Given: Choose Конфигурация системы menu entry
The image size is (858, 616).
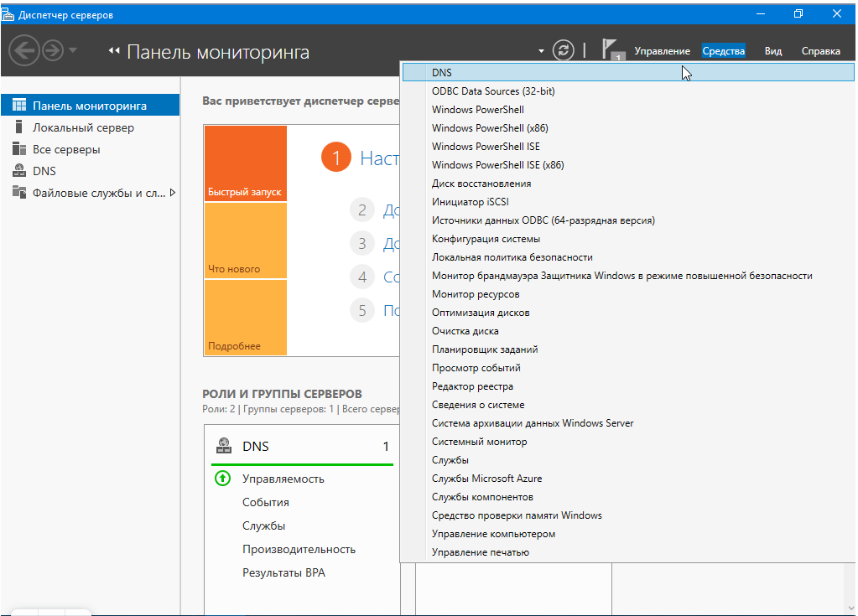Looking at the screenshot, I should point(628,239).
